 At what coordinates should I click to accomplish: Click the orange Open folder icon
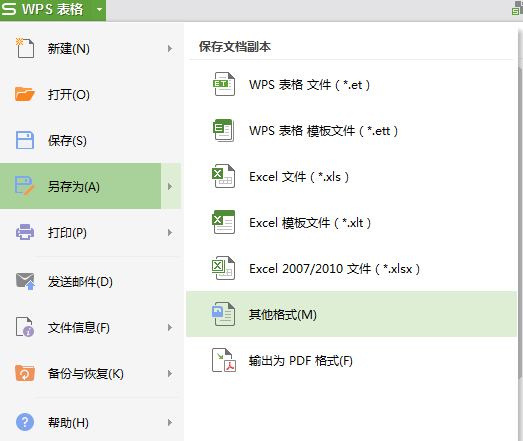[x=25, y=94]
